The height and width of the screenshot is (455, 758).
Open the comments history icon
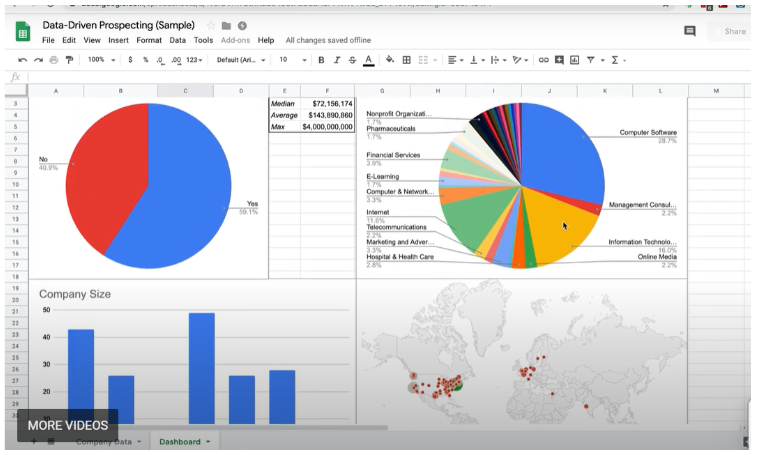(x=689, y=31)
